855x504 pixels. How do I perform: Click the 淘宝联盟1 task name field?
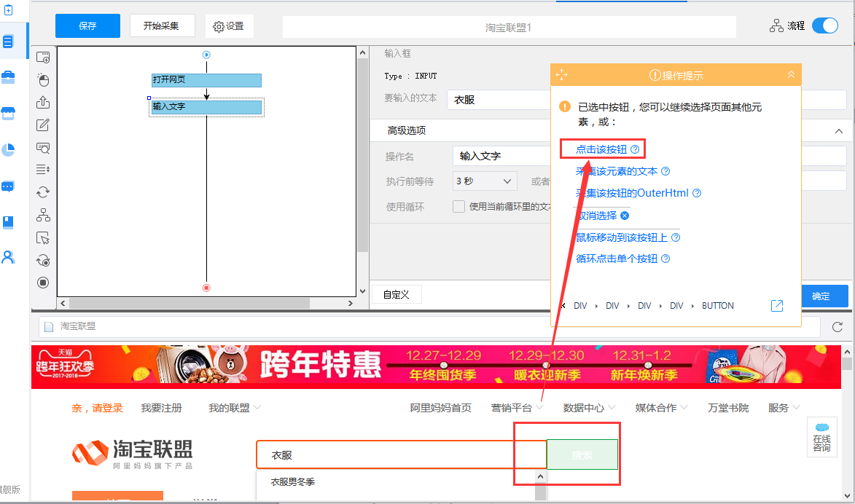point(509,27)
